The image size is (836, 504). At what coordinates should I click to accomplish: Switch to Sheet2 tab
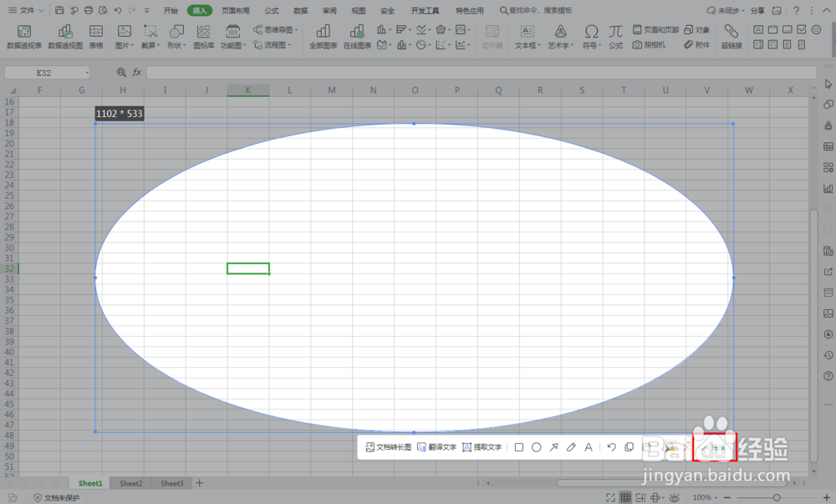pos(130,483)
